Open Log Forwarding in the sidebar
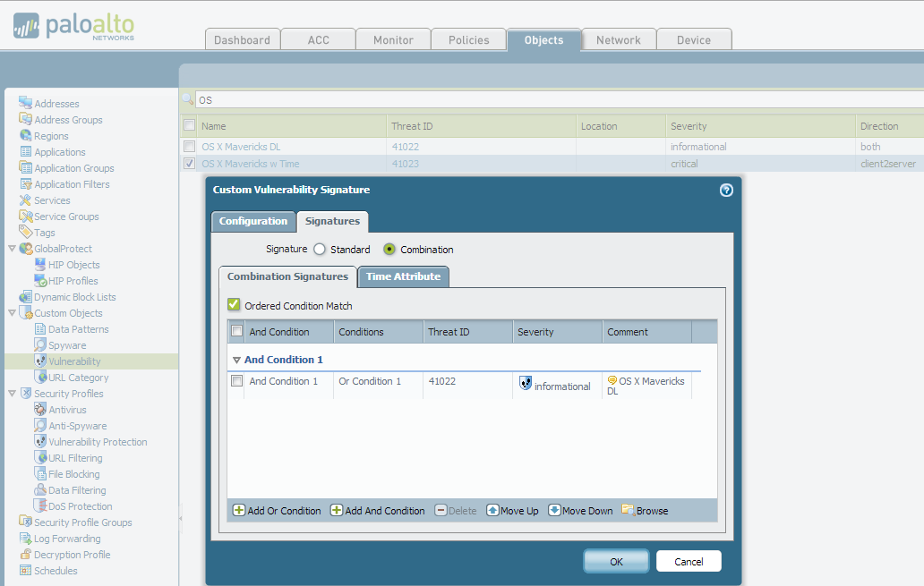 tap(67, 539)
